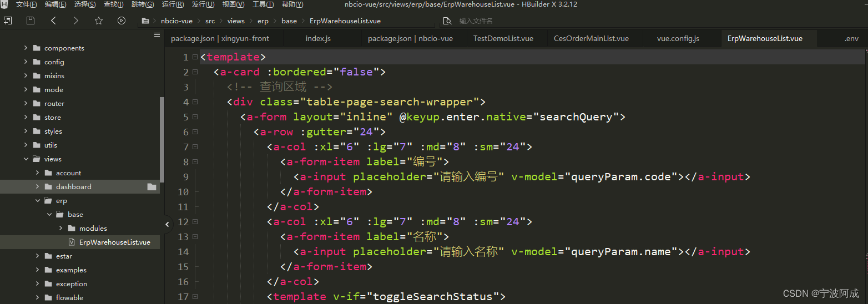Collapse the base folder

click(49, 215)
